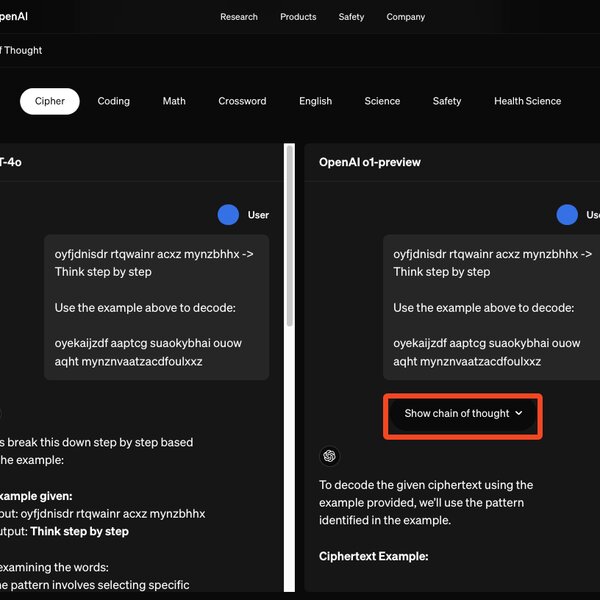Click 'oyekaijzdf aaptcg suaokybhai ouow' in o1-preview message
The height and width of the screenshot is (600, 600).
[x=487, y=343]
